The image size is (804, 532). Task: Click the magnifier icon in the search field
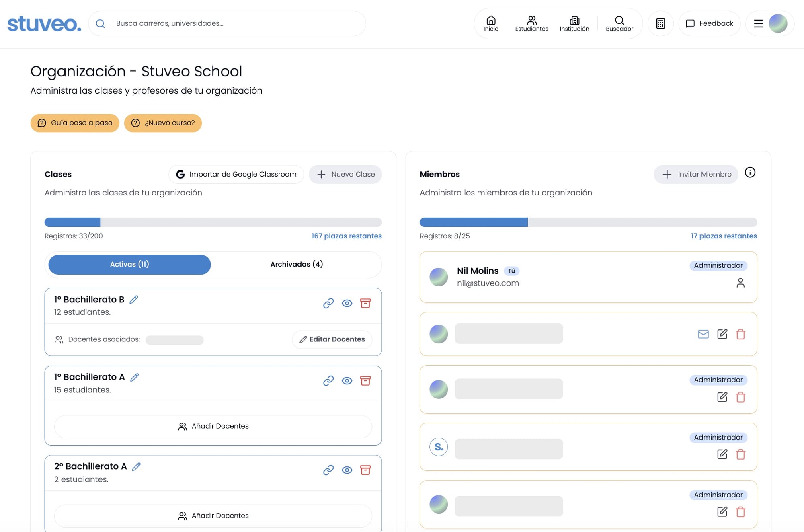click(100, 24)
